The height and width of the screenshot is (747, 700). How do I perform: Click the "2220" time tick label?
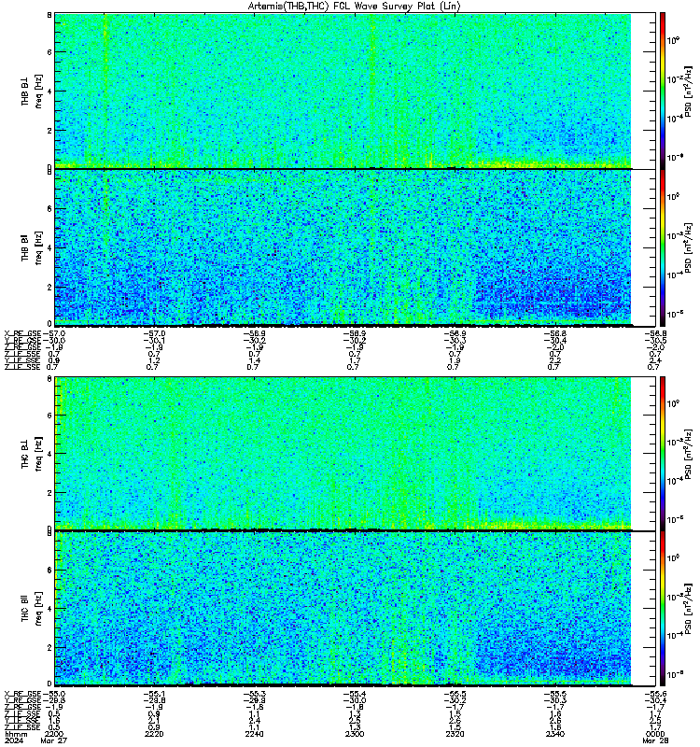(154, 734)
